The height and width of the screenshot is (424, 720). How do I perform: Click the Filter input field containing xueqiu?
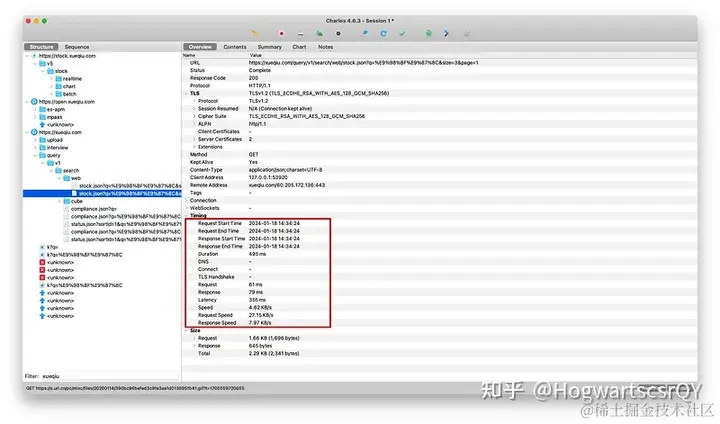coord(110,376)
